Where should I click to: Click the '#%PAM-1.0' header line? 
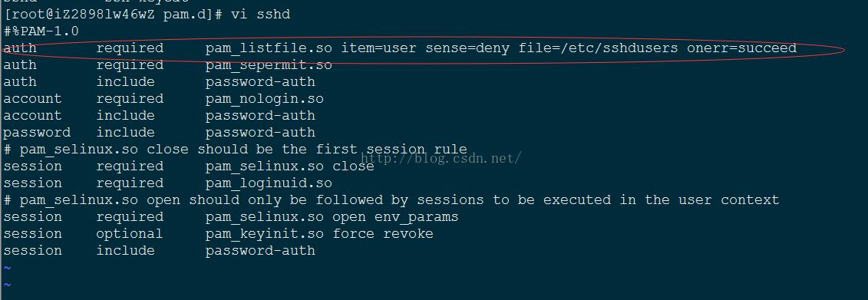point(41,31)
